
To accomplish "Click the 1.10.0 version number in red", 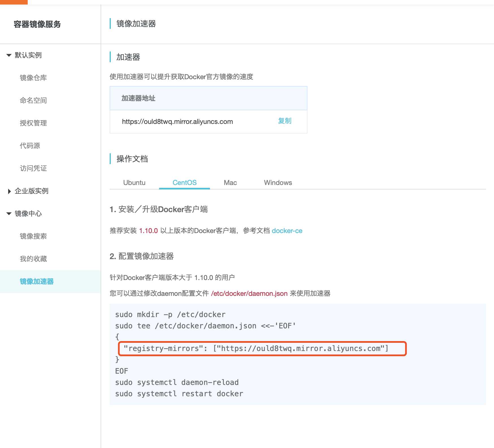I will pyautogui.click(x=148, y=231).
